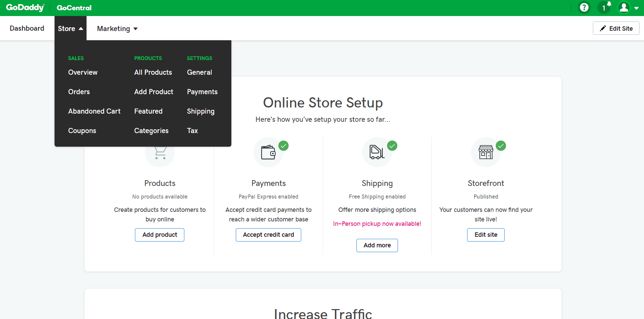Viewport: 644px width, 319px height.
Task: Open the user account avatar icon
Action: pos(624,8)
